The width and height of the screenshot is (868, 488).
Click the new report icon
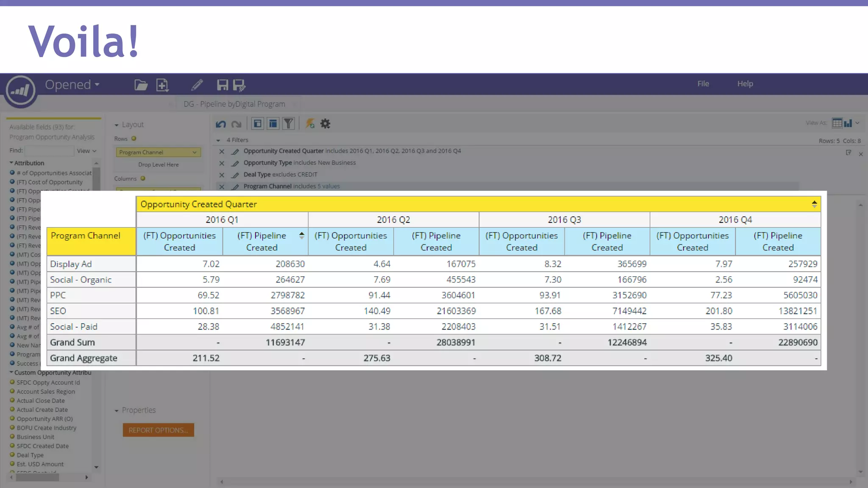click(x=163, y=85)
